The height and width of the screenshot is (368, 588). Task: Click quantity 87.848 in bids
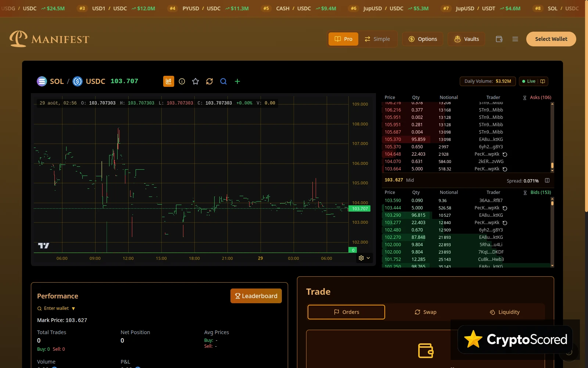tap(418, 237)
